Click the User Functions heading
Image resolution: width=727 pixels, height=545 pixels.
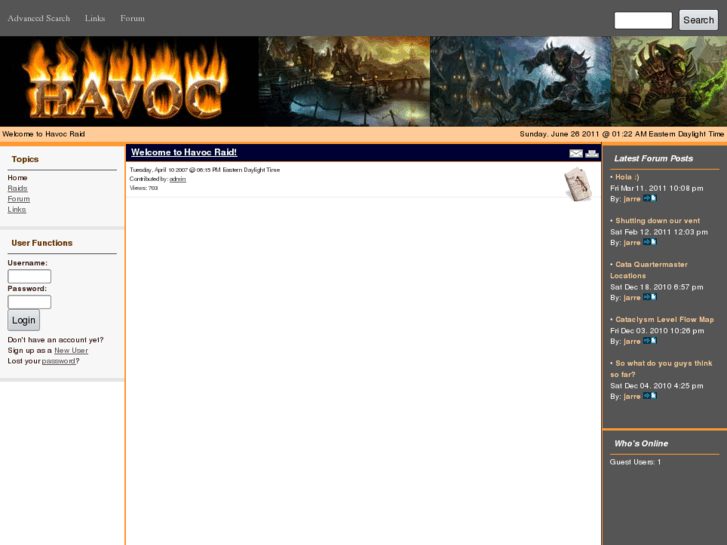(x=42, y=243)
